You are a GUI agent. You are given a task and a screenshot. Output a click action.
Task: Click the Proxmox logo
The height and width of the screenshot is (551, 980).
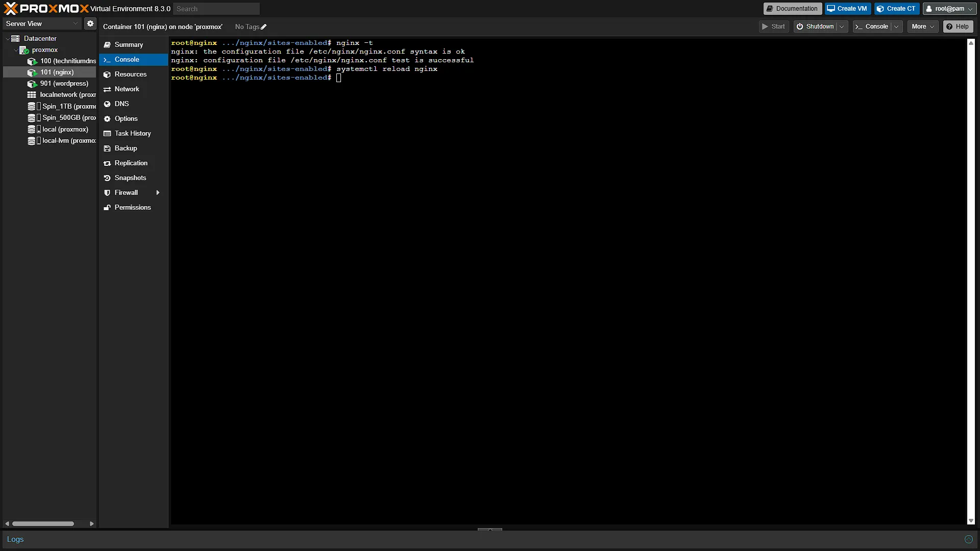click(x=46, y=9)
